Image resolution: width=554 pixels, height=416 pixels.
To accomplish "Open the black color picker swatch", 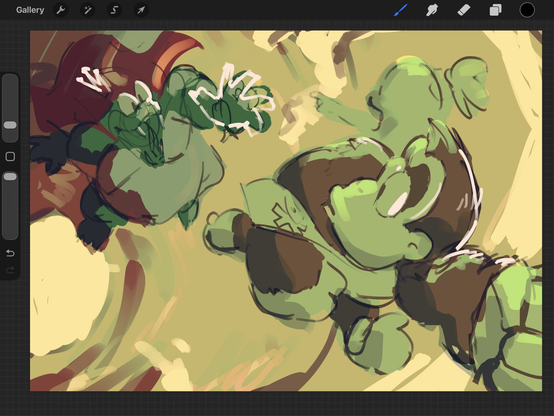I will pos(527,10).
